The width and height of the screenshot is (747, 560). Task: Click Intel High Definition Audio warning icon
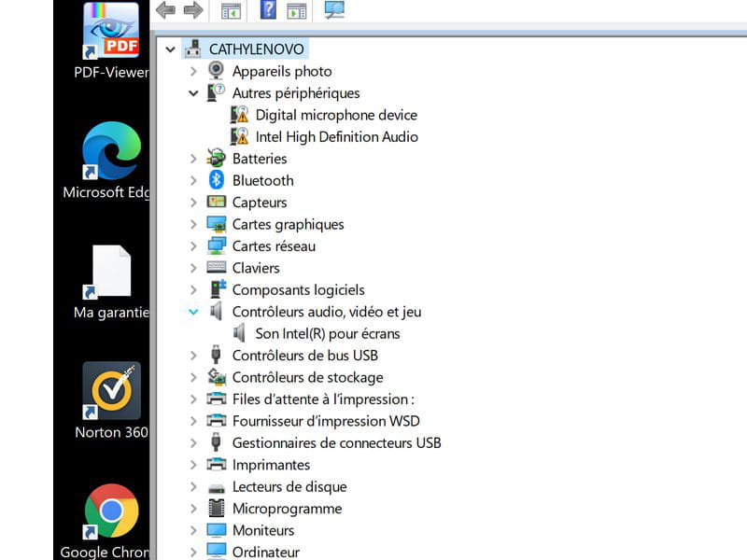240,136
